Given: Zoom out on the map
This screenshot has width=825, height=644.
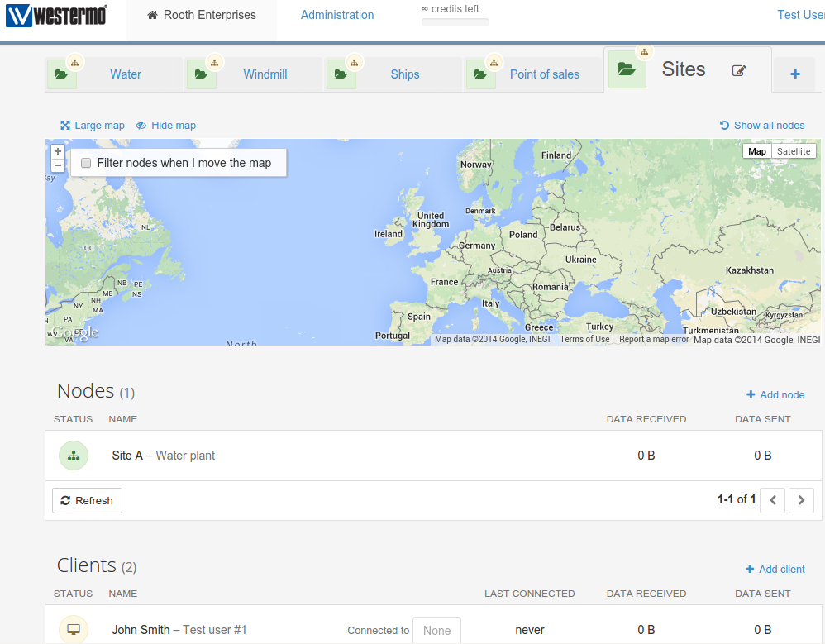Looking at the screenshot, I should click(x=58, y=166).
